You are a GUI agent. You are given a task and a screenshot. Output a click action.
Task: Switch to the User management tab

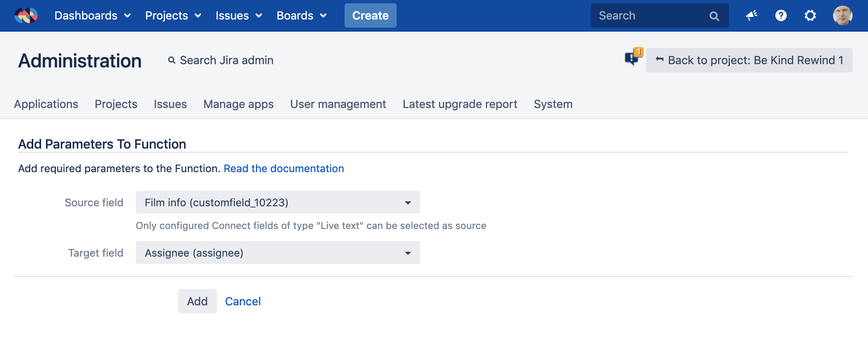coord(338,104)
